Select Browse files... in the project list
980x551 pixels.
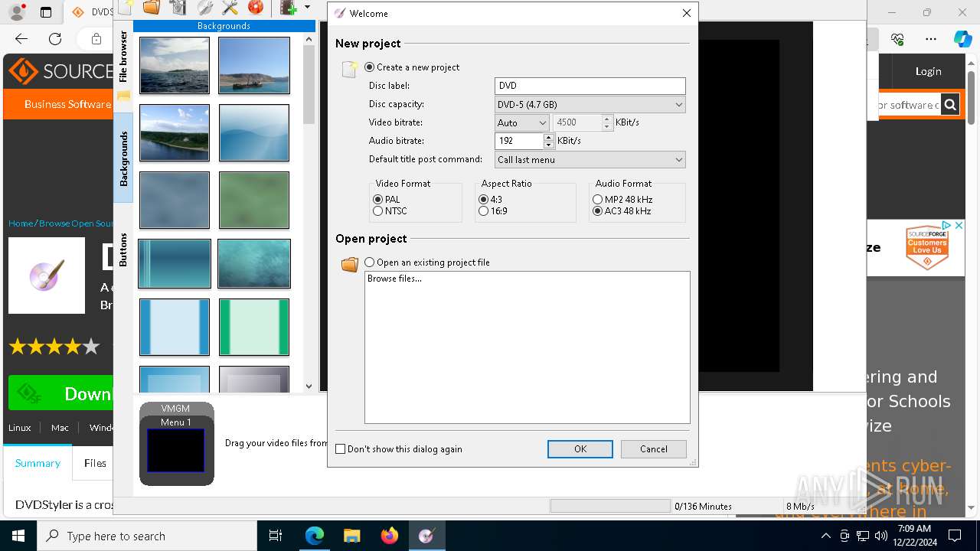394,279
